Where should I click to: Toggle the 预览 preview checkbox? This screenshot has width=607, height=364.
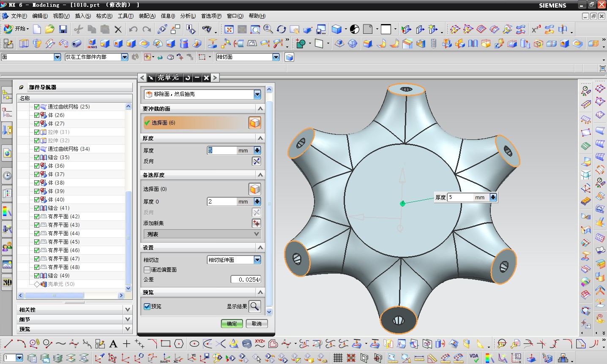(x=147, y=307)
